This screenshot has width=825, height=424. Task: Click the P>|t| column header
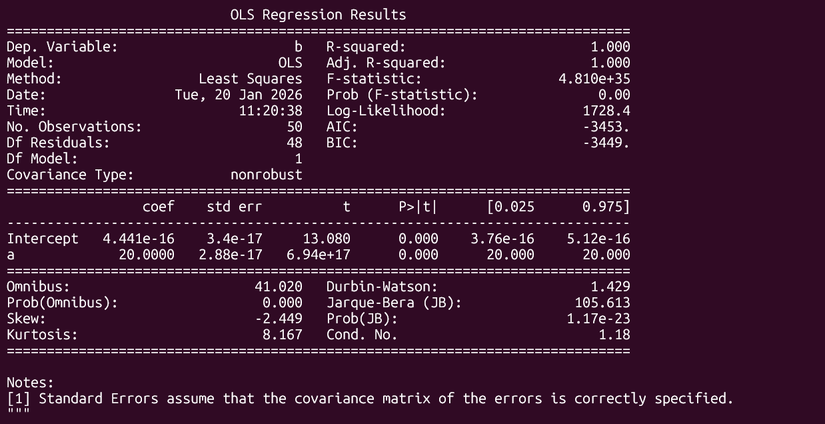click(418, 206)
